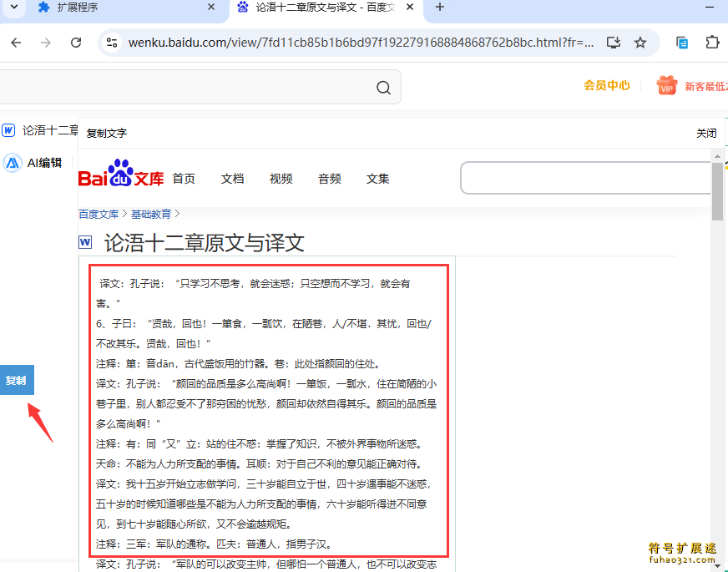Go back with the browser back arrow
This screenshot has height=572, width=728.
point(16,43)
